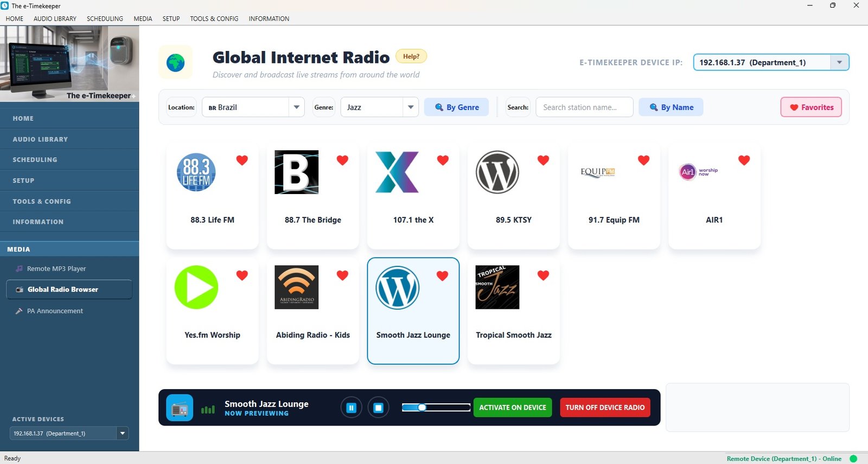
Task: Click the Abiding Radio - Kids logo
Action: pyautogui.click(x=297, y=287)
